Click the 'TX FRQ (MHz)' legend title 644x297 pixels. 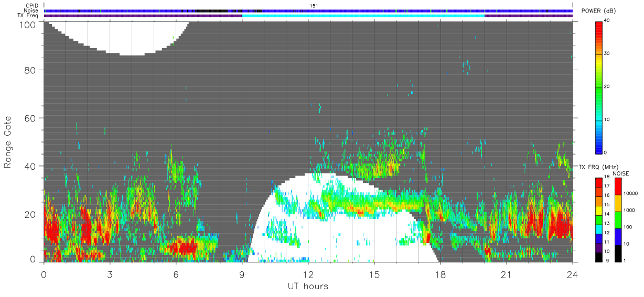coord(597,167)
